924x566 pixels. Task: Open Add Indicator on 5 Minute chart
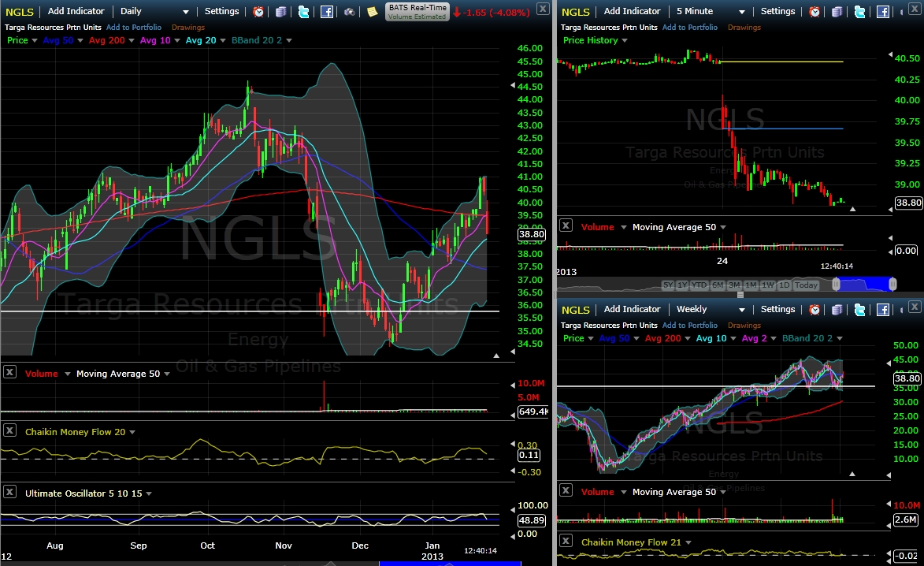[632, 11]
